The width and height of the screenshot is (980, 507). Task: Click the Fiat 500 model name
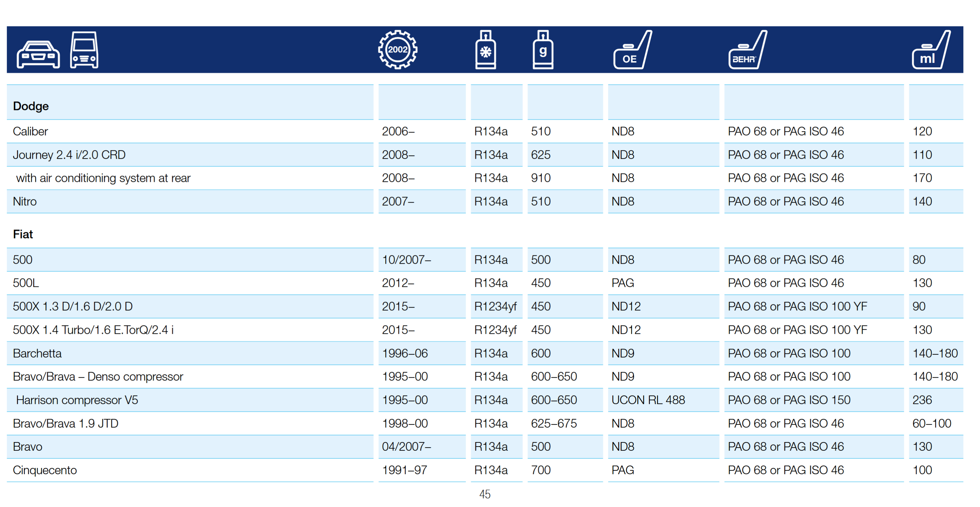22,260
